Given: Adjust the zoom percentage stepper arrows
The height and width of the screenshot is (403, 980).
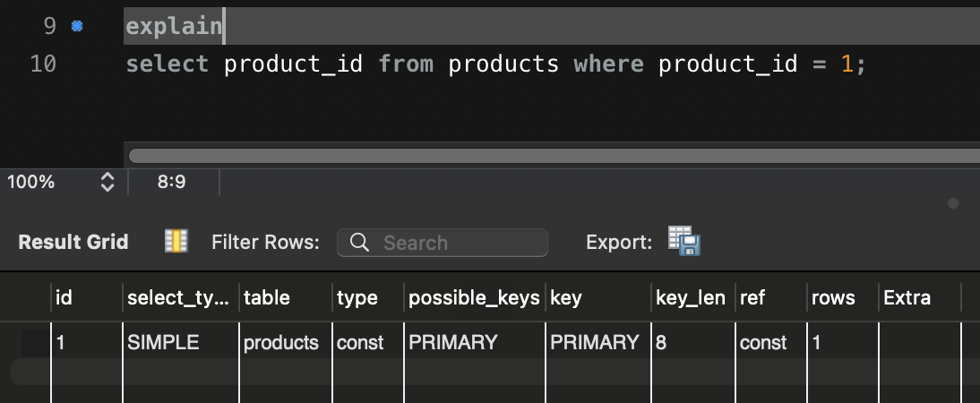Looking at the screenshot, I should click(107, 182).
